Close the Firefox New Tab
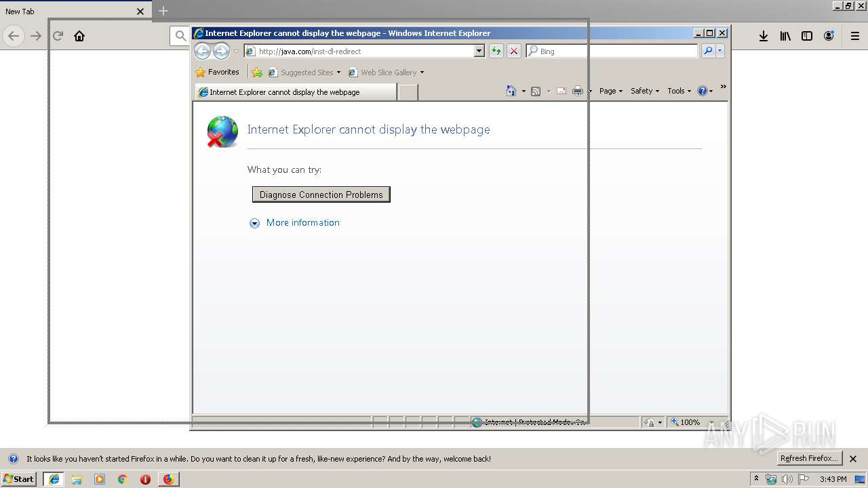Screen dimensions: 868x488 [x=140, y=12]
